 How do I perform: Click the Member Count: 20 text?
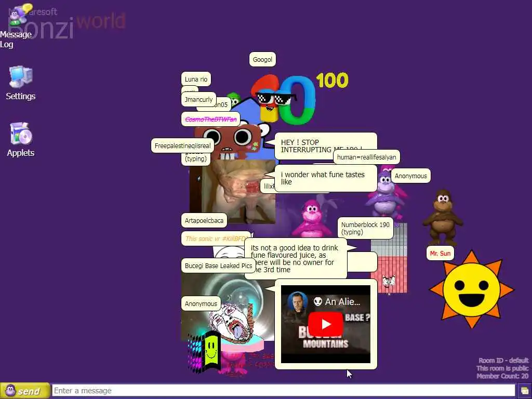502,376
